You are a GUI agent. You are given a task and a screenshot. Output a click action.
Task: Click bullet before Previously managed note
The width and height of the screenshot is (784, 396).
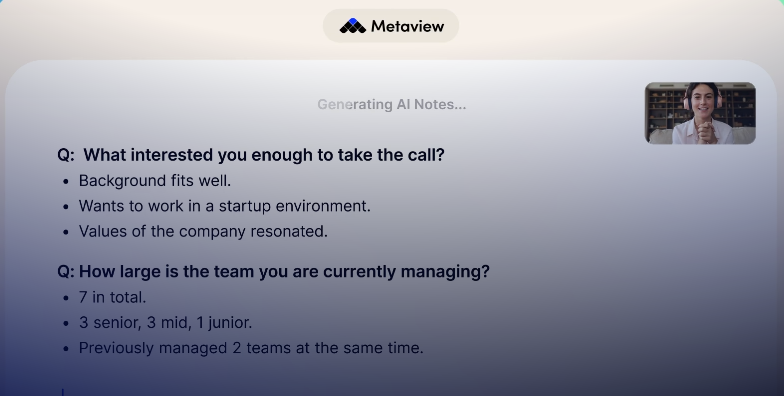click(66, 349)
